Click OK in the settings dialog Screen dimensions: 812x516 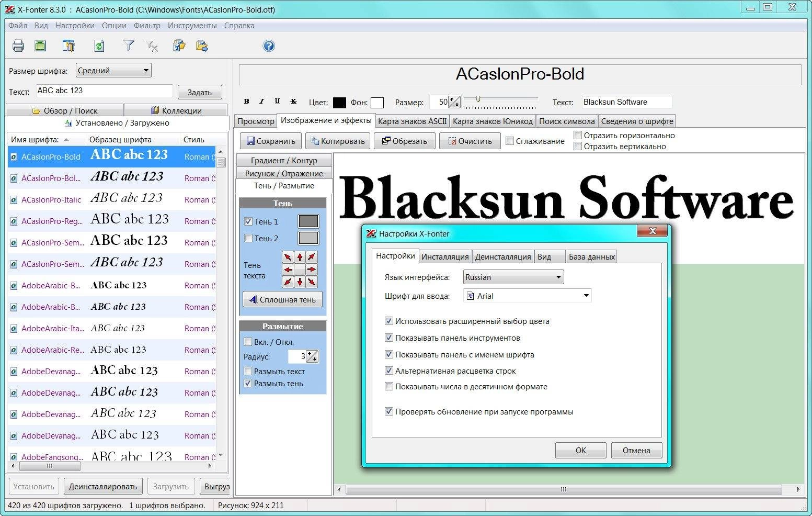coord(580,450)
